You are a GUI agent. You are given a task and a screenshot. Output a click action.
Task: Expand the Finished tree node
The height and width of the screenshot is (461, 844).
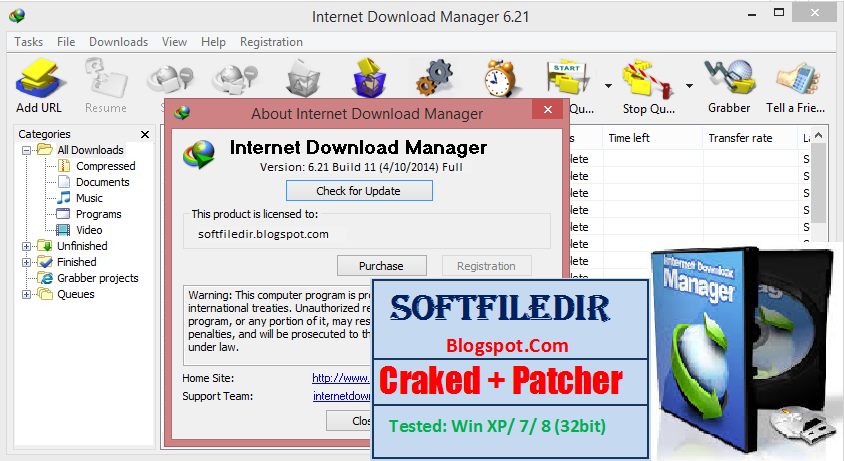pyautogui.click(x=26, y=262)
